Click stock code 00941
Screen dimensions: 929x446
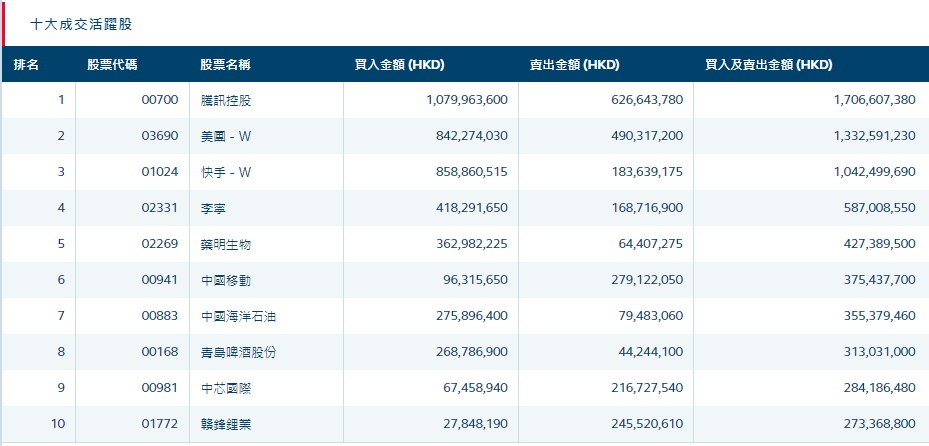click(160, 280)
